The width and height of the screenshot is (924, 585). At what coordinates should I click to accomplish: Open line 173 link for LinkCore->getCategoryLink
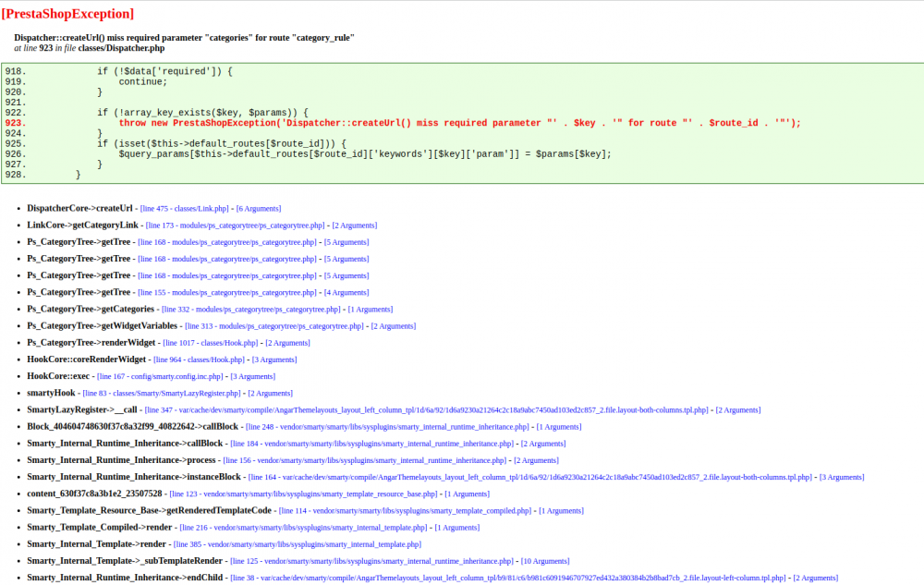click(235, 225)
